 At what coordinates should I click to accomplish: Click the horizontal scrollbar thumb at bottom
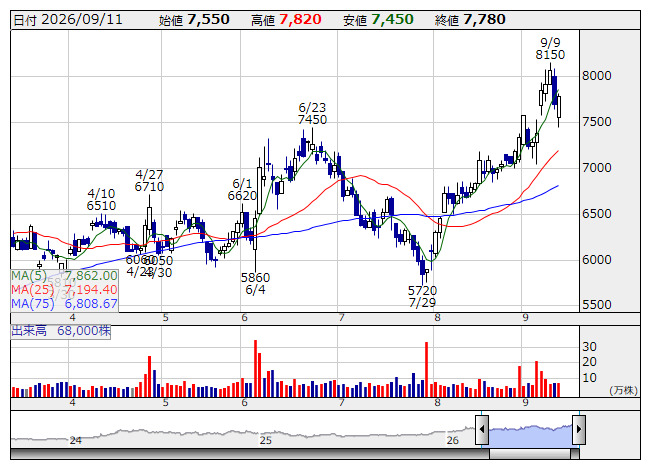point(530,454)
